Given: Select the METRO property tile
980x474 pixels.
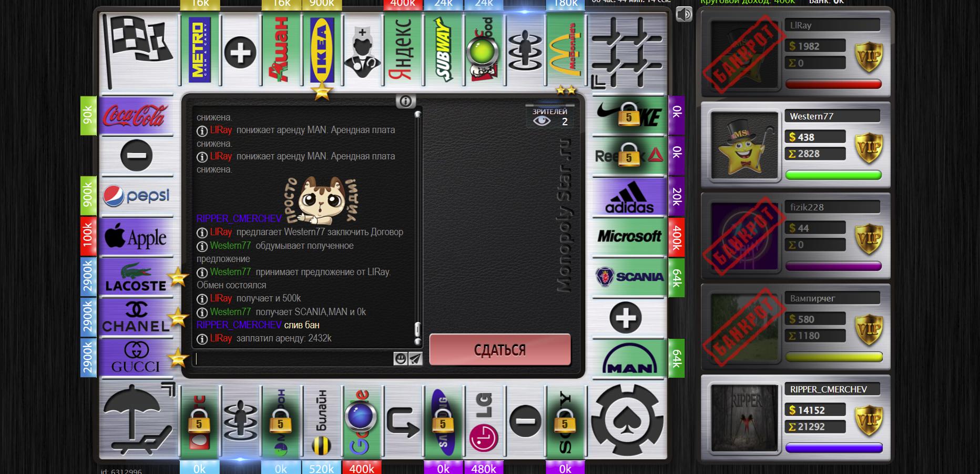Looking at the screenshot, I should [200, 50].
